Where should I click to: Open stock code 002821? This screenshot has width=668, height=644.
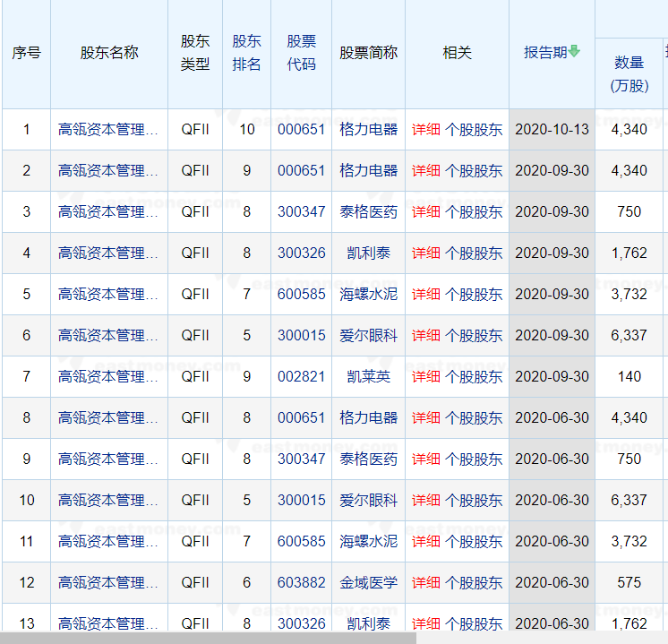(301, 376)
